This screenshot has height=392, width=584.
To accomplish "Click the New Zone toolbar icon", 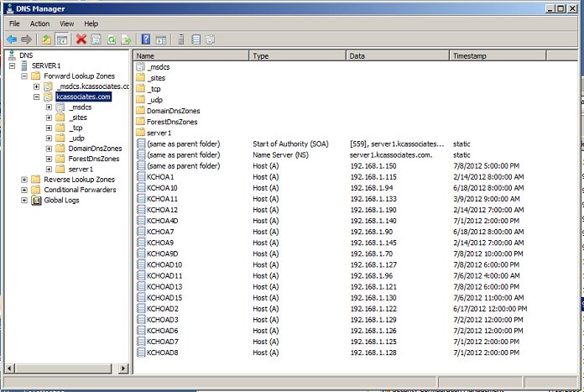I will coord(211,39).
